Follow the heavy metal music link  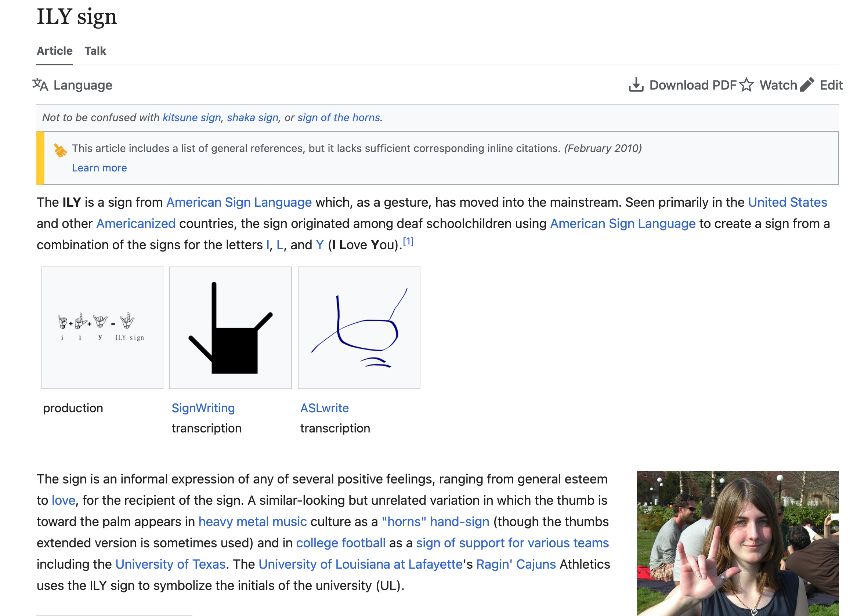click(252, 522)
